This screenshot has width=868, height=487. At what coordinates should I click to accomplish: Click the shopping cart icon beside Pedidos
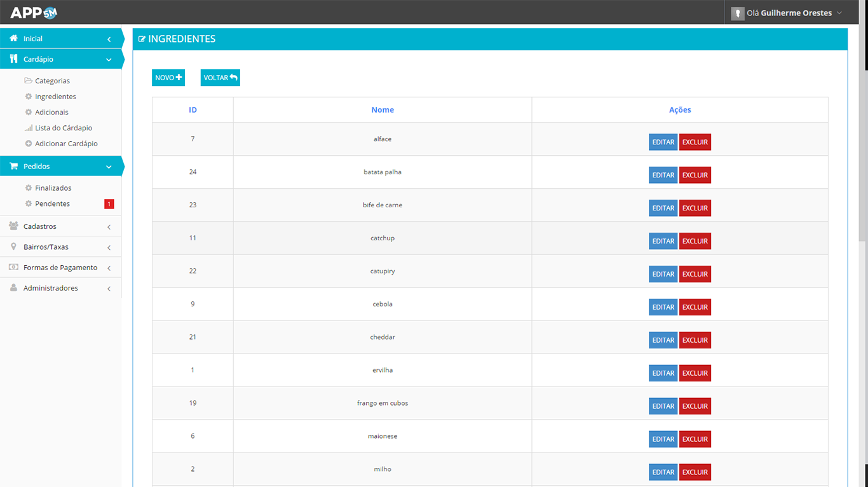click(x=13, y=167)
